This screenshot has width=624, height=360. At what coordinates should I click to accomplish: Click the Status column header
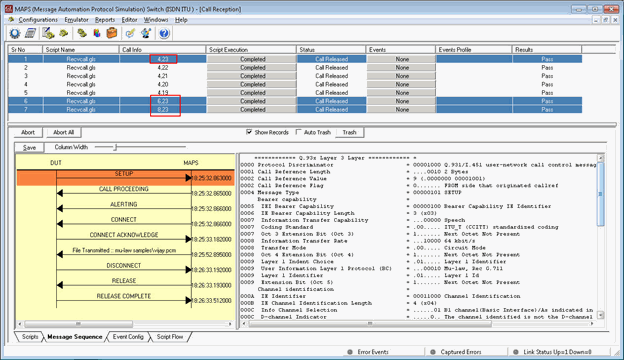[x=331, y=50]
